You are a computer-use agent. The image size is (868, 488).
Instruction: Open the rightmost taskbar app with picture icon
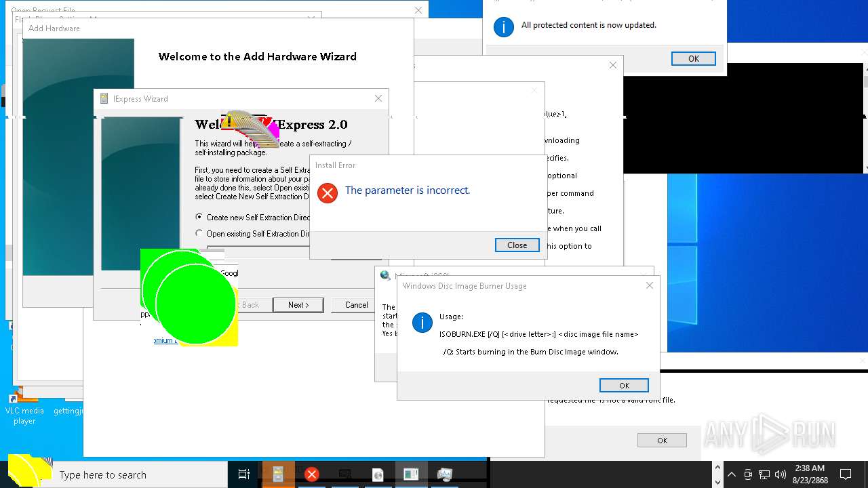(444, 474)
